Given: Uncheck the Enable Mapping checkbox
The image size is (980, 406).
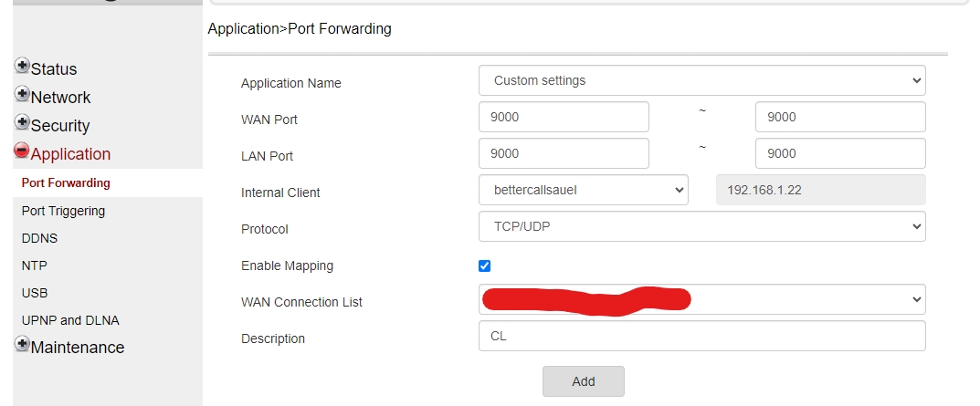Looking at the screenshot, I should pos(484,265).
